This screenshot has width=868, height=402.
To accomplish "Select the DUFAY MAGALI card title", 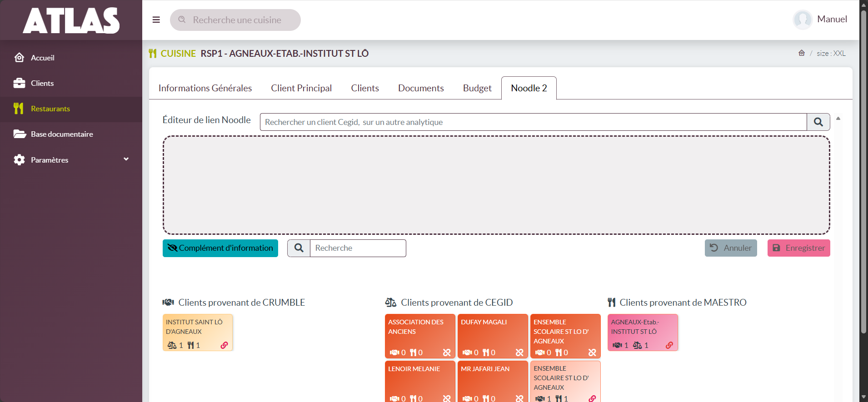I will coord(484,322).
